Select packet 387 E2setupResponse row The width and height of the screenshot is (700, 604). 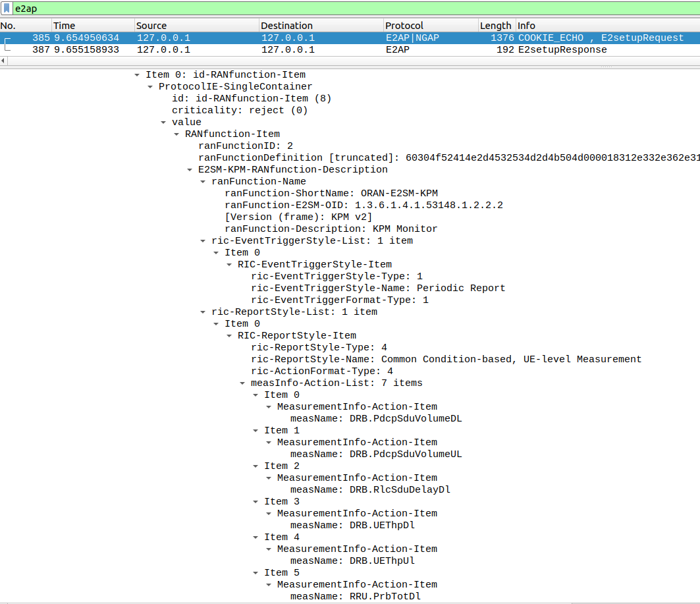click(329, 49)
